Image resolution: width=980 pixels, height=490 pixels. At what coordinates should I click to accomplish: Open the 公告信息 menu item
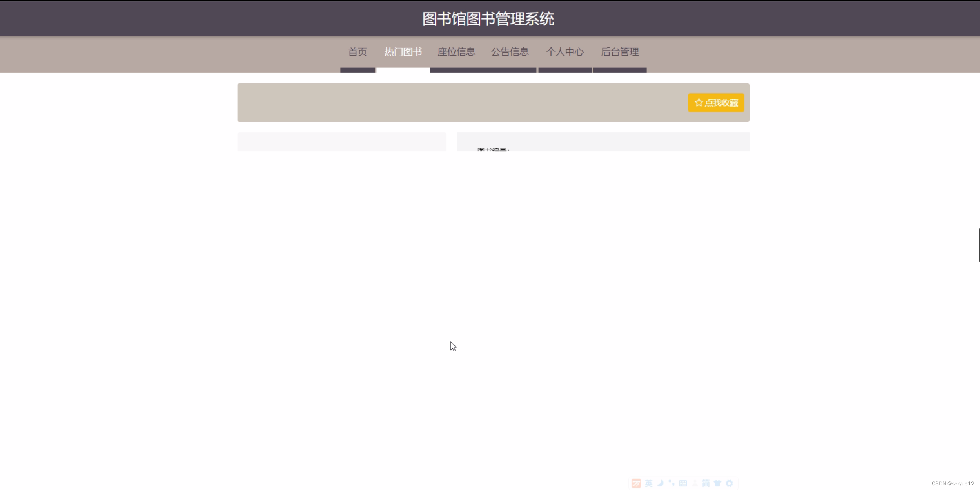(x=510, y=52)
